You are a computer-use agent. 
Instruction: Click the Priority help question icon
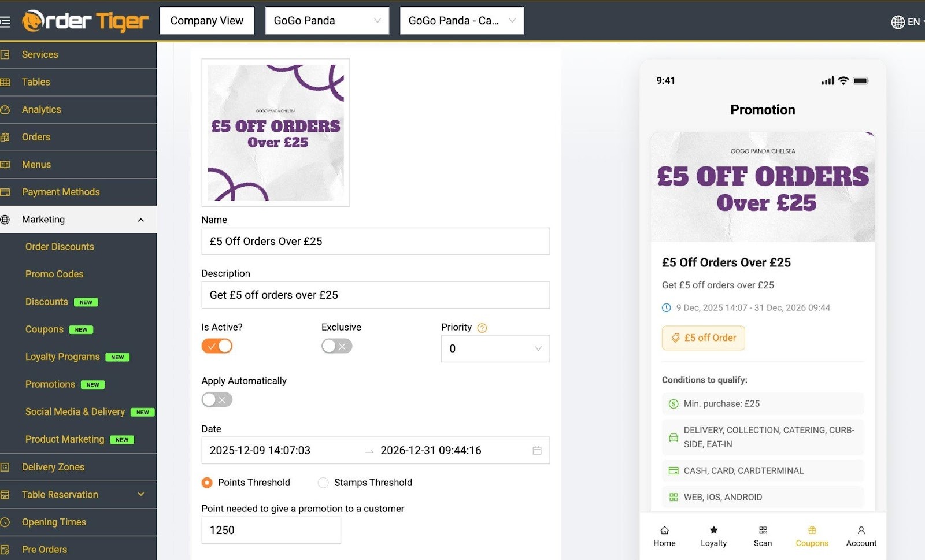(x=482, y=328)
